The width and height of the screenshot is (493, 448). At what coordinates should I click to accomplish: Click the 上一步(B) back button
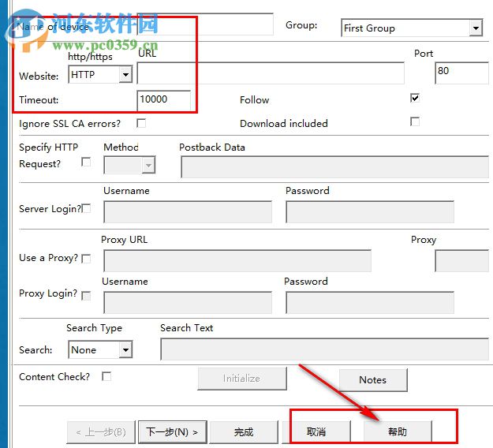[101, 432]
